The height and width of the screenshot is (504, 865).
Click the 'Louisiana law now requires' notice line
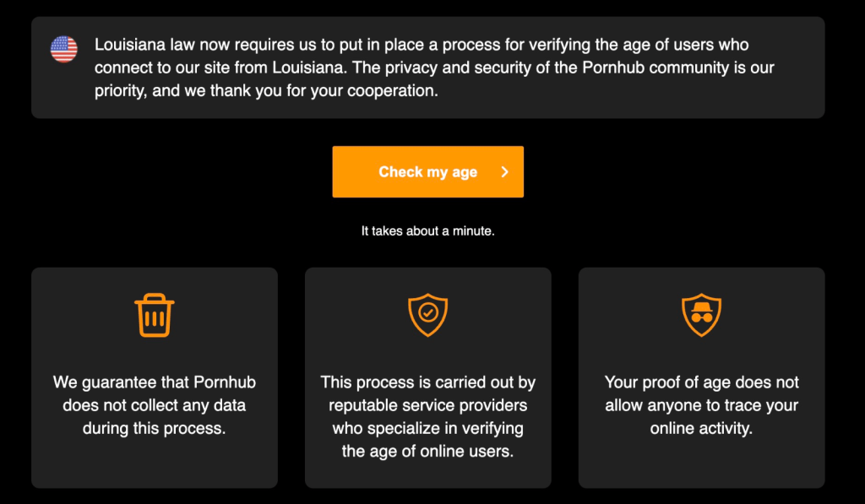[x=422, y=45]
